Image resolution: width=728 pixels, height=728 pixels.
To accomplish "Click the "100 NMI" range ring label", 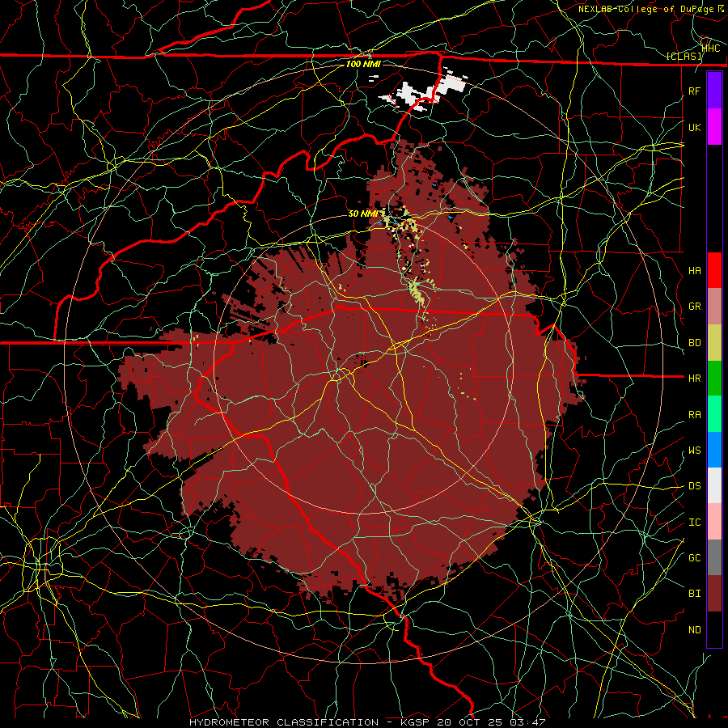I will (x=363, y=64).
